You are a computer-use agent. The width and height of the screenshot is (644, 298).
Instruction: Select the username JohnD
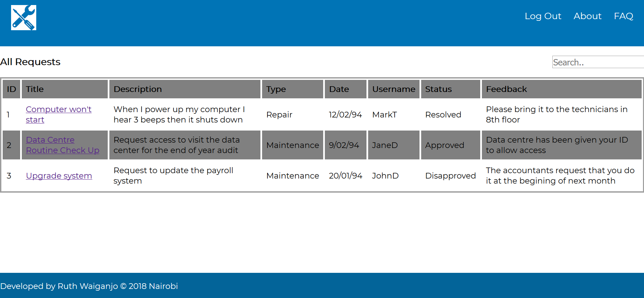click(x=385, y=176)
